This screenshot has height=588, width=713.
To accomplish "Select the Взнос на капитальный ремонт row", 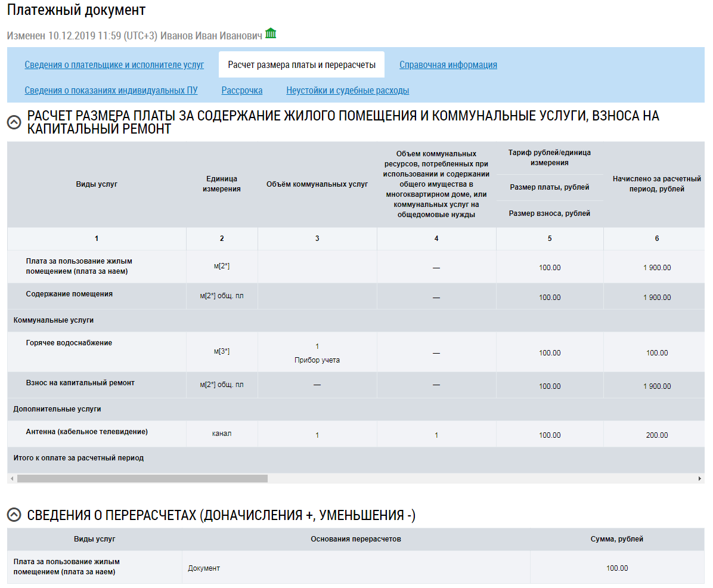I will click(80, 383).
